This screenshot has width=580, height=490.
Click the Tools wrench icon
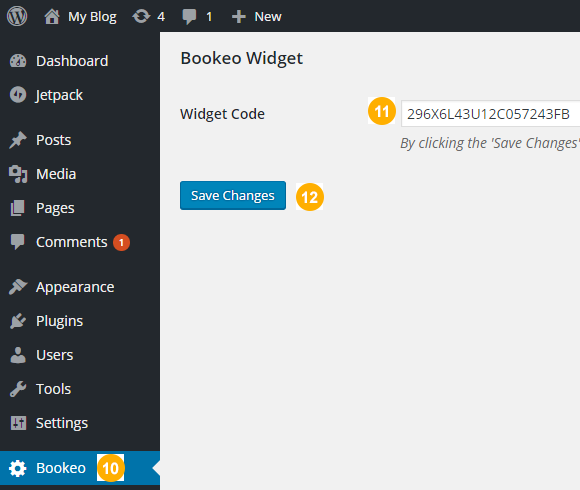(18, 389)
